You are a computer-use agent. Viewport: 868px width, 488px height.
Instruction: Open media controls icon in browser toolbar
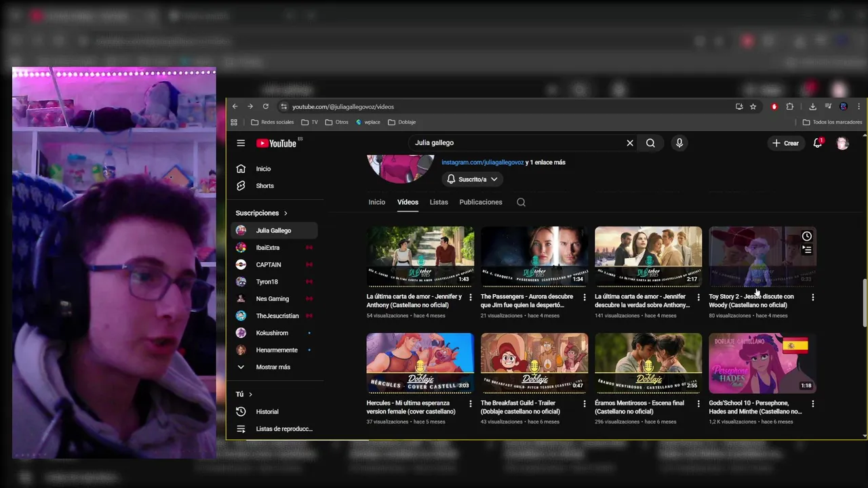828,106
